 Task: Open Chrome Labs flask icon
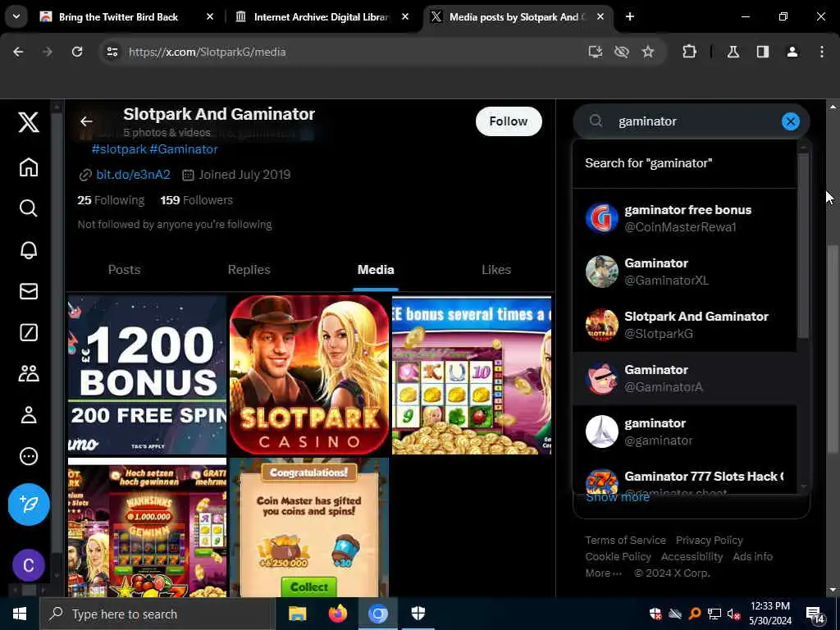coord(733,52)
